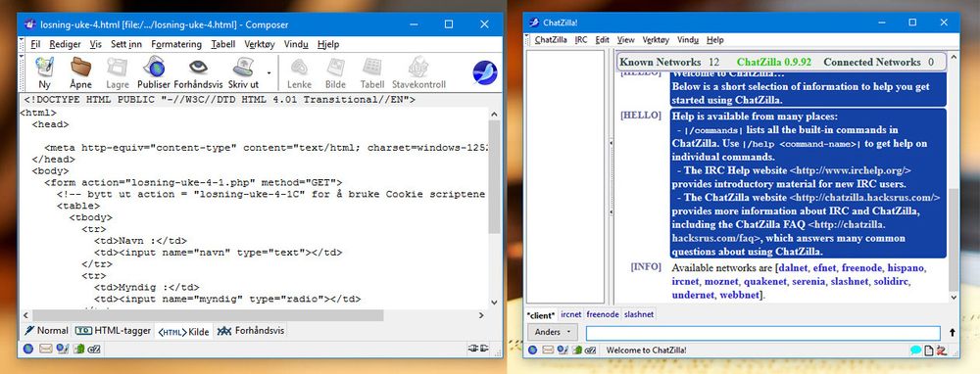980x374 pixels.
Task: Click the Åpne folder icon in Composer
Action: coord(80,67)
